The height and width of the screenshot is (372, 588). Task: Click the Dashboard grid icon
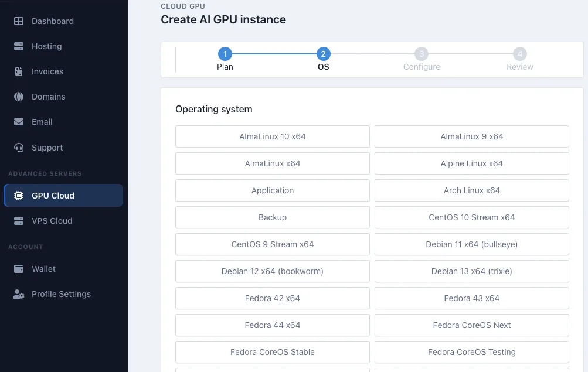click(19, 21)
